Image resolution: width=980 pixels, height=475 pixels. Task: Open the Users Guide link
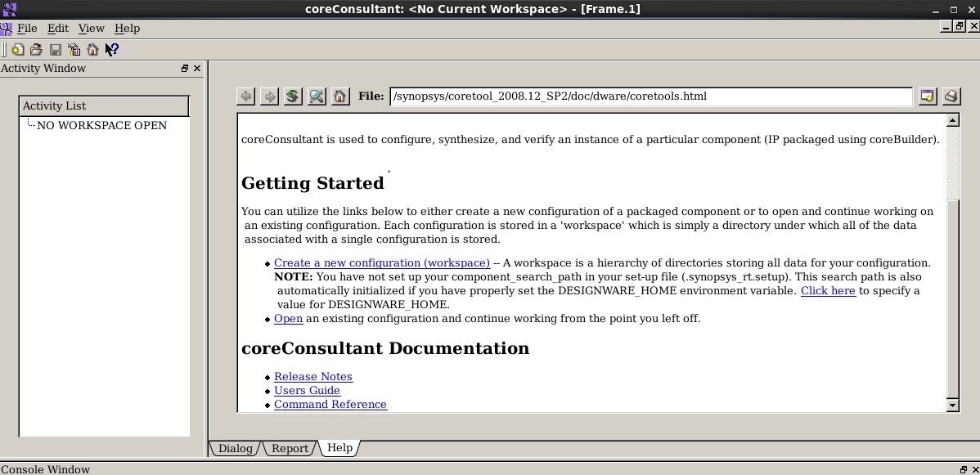(x=307, y=391)
